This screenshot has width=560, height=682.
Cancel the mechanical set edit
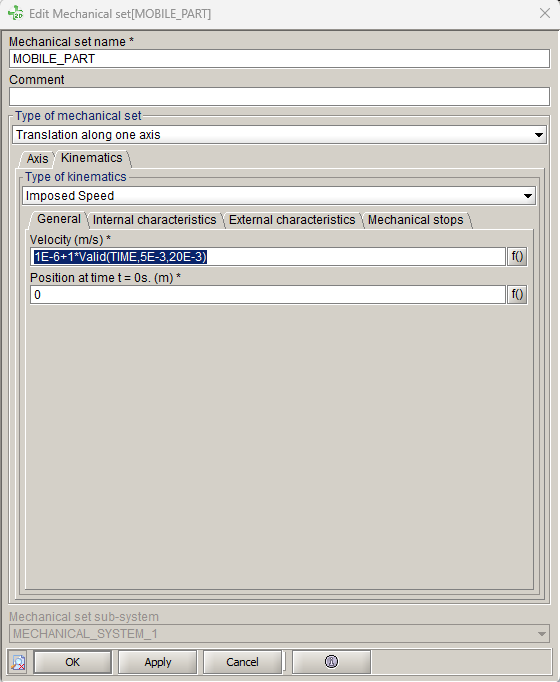(242, 662)
